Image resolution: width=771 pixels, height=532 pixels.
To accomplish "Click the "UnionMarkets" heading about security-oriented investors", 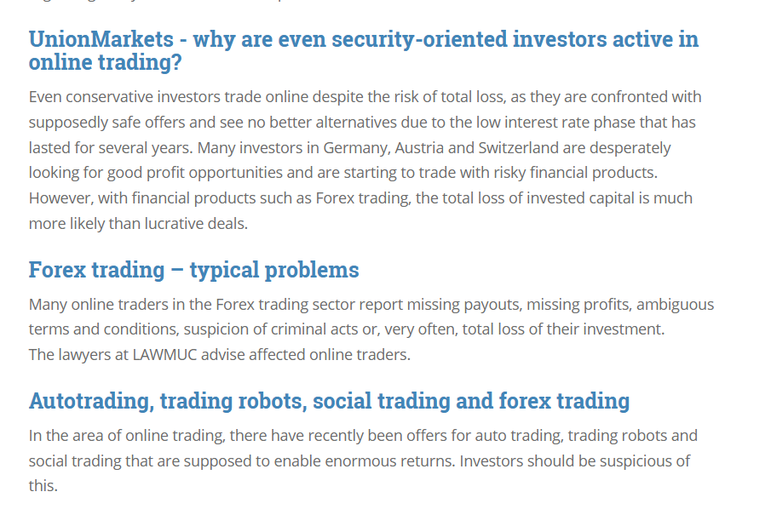I will point(363,50).
